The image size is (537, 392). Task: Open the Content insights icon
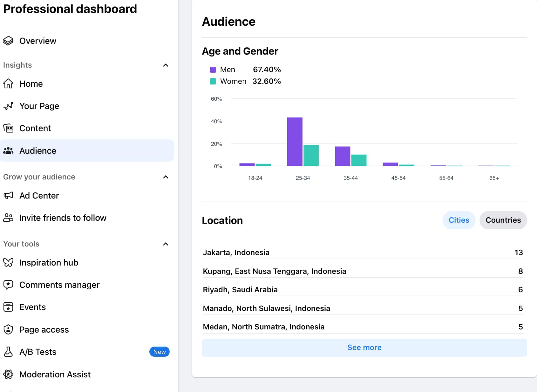(x=8, y=128)
